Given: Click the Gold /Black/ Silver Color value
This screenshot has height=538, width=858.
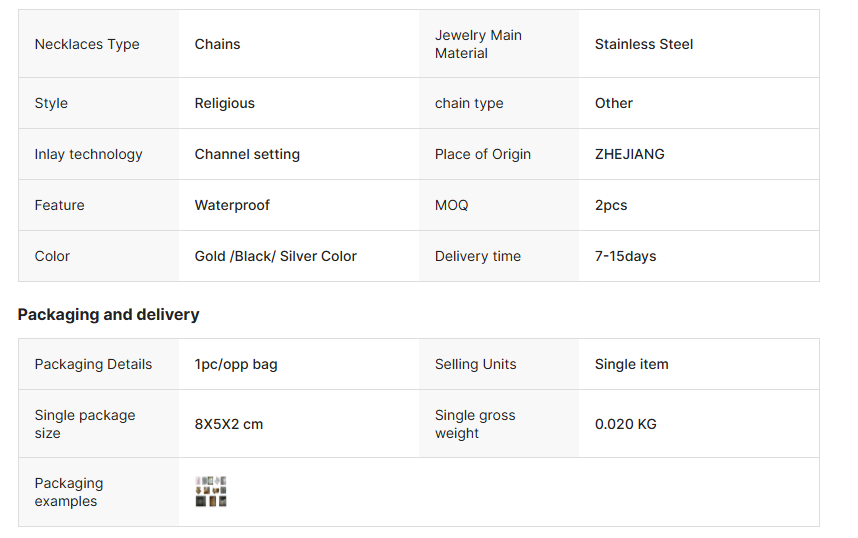Looking at the screenshot, I should pos(275,256).
